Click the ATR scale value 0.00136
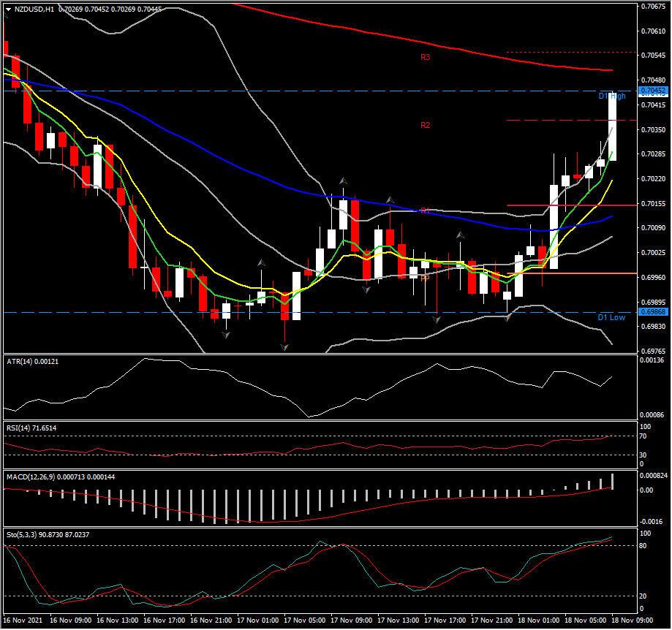This screenshot has width=672, height=630. point(652,360)
